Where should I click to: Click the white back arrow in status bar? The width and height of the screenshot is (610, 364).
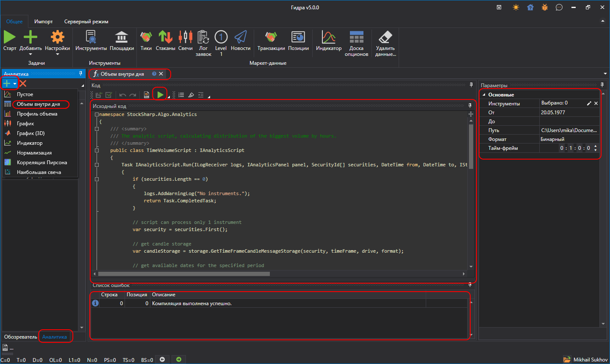pyautogui.click(x=162, y=359)
